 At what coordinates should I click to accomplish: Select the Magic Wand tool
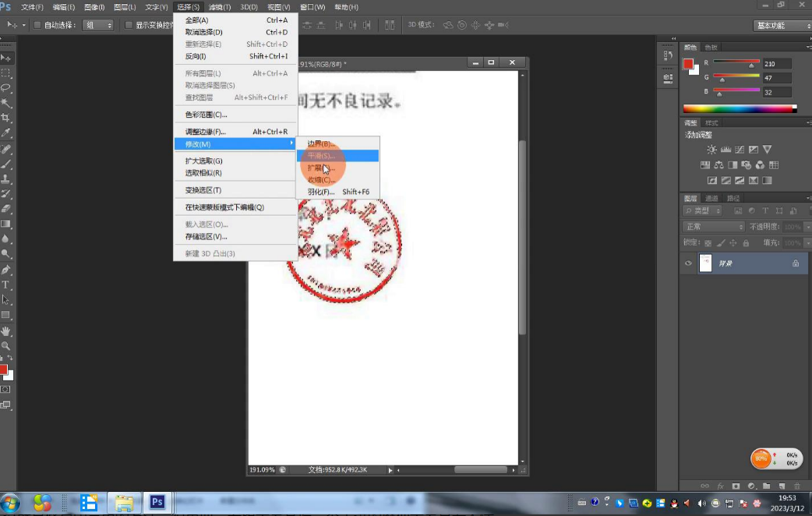(6, 103)
